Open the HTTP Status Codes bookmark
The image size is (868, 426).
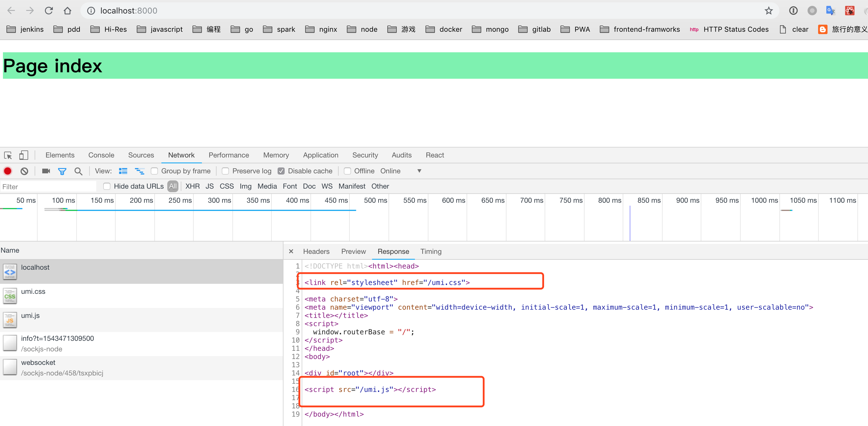(737, 29)
